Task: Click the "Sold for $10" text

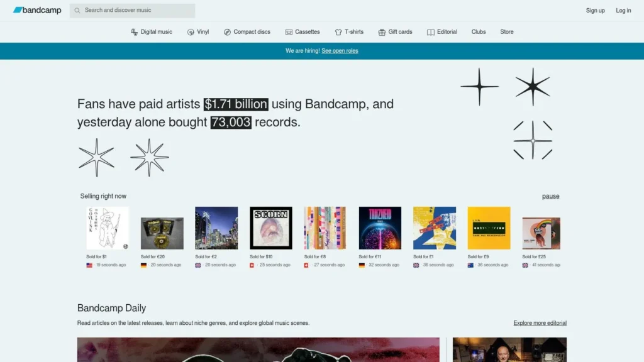Action: coord(261,257)
